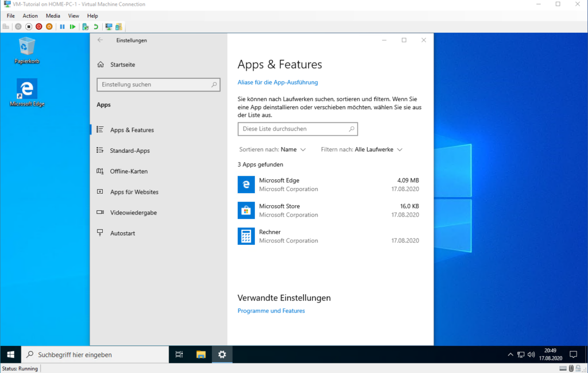The width and height of the screenshot is (588, 373).
Task: Click the green Reset play icon
Action: 73,26
